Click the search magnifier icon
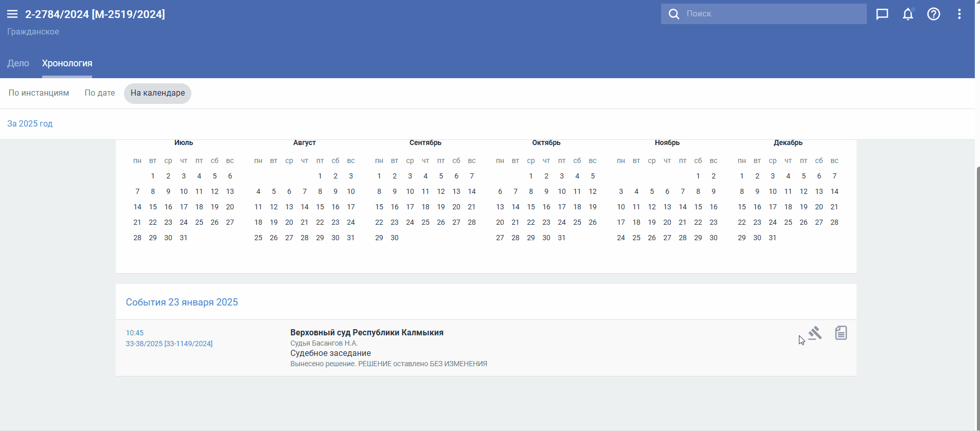 point(673,14)
